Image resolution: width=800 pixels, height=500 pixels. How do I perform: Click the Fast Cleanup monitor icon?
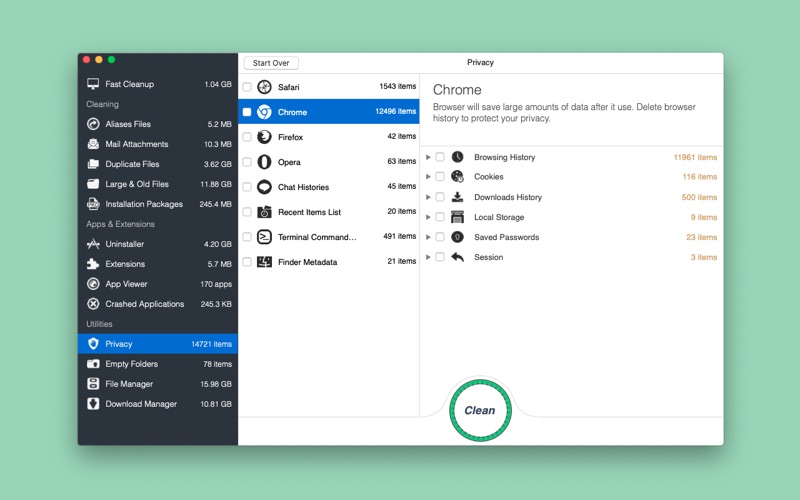[x=93, y=84]
